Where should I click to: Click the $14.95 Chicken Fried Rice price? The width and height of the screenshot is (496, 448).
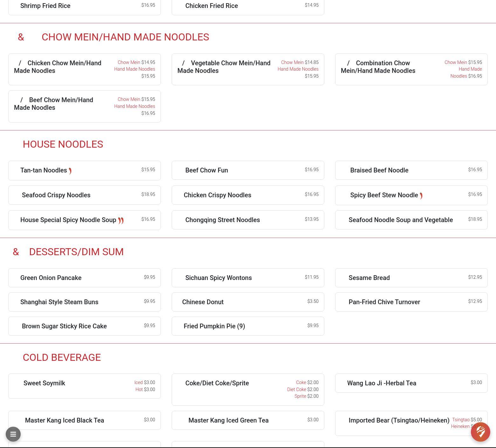coord(312,5)
